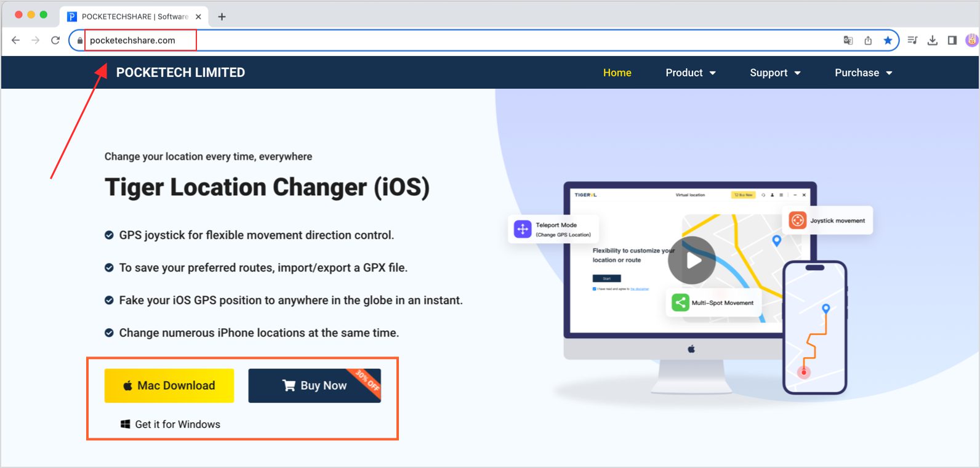The image size is (980, 468).
Task: Play the product demo video
Action: [x=692, y=260]
